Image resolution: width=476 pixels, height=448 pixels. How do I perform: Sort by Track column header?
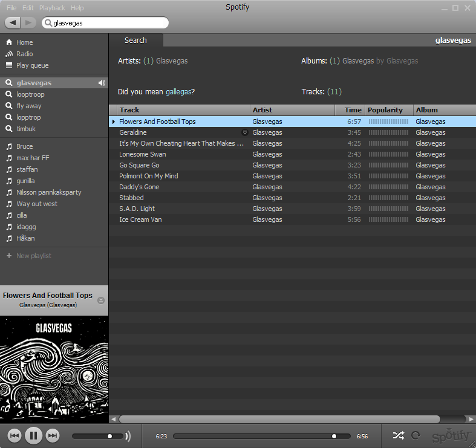(183, 110)
